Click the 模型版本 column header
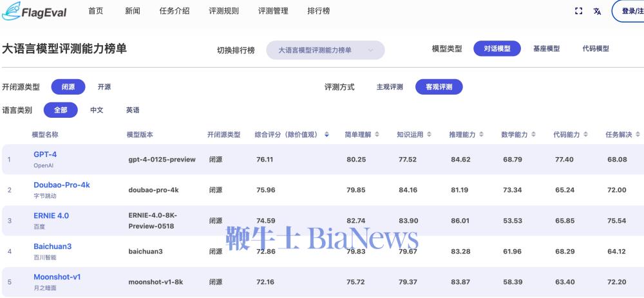Viewport: 644px width, 298px height. tap(140, 135)
